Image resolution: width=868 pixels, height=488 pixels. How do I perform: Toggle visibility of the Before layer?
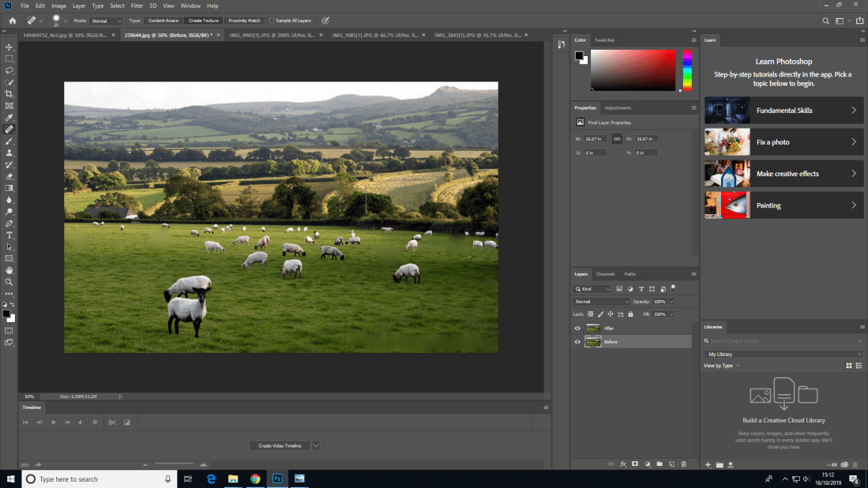click(577, 342)
